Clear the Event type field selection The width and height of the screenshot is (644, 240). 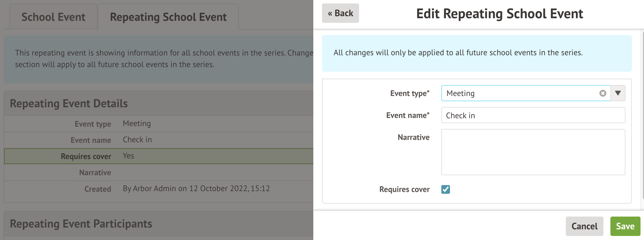[603, 93]
